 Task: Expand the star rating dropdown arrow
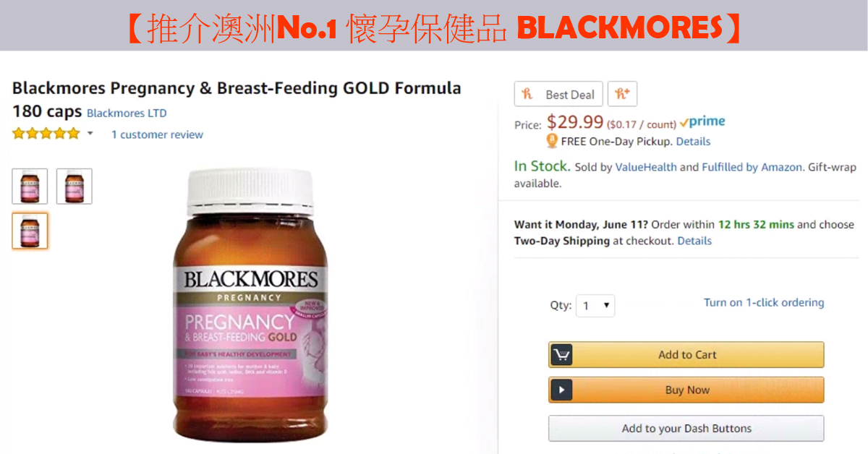(90, 134)
